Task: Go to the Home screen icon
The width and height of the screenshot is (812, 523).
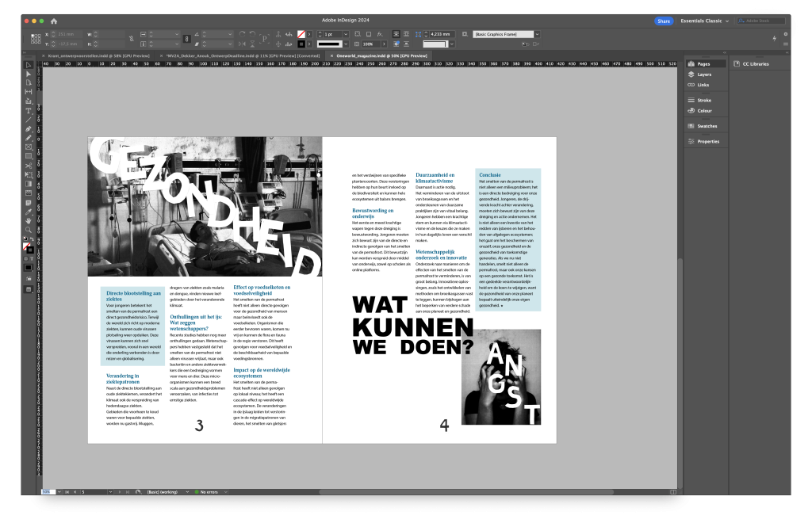Action: (x=54, y=21)
